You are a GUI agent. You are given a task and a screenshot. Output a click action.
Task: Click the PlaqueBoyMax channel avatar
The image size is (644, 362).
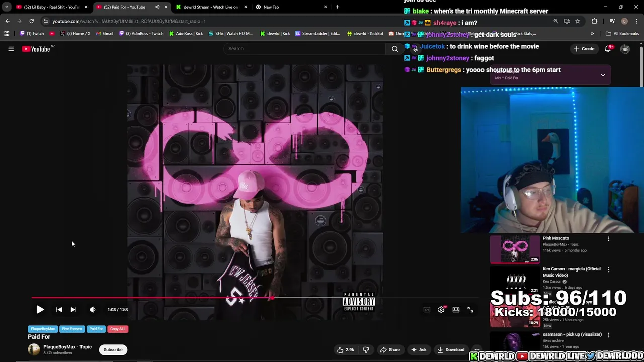click(34, 349)
